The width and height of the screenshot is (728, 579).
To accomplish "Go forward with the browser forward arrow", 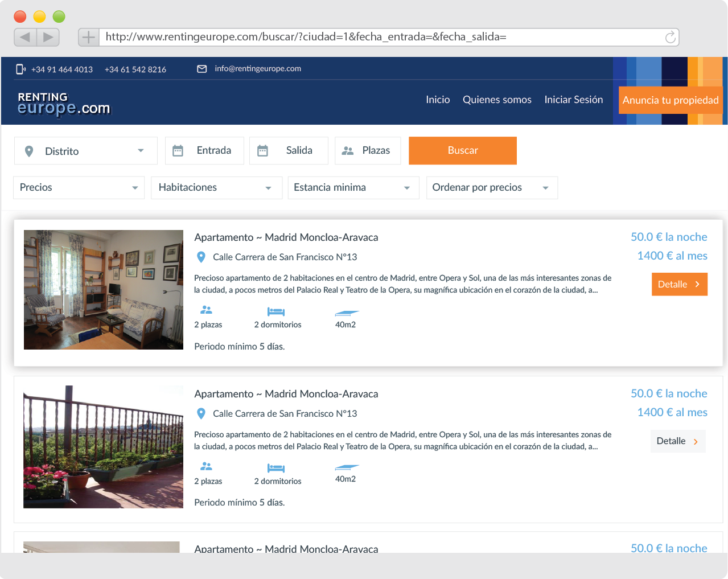I will 48,38.
